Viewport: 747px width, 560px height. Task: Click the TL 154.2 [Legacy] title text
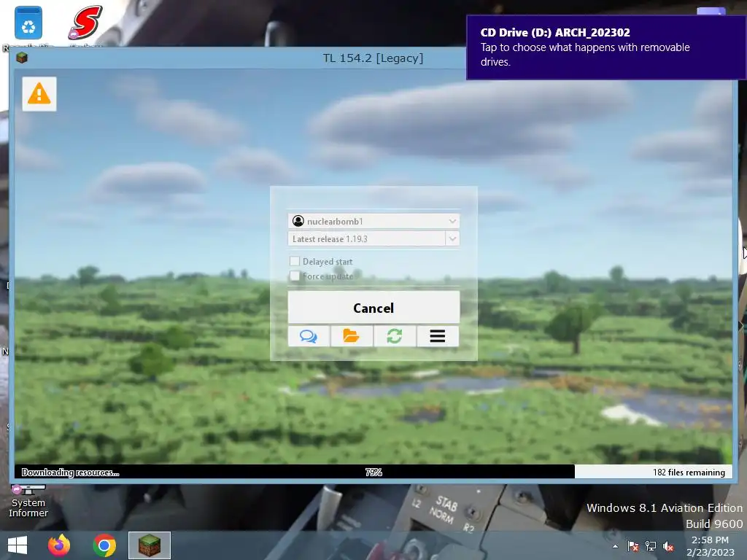click(373, 58)
